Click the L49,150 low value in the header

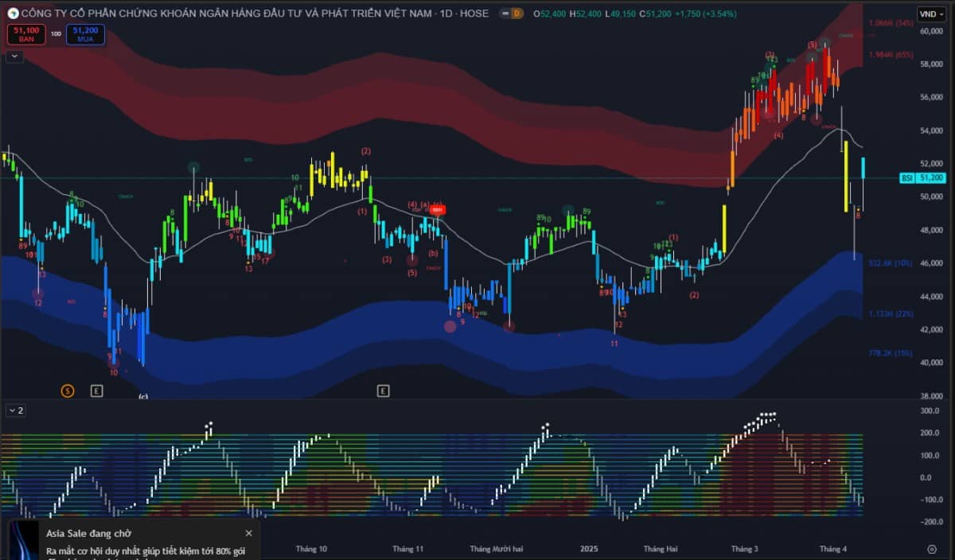click(x=619, y=14)
